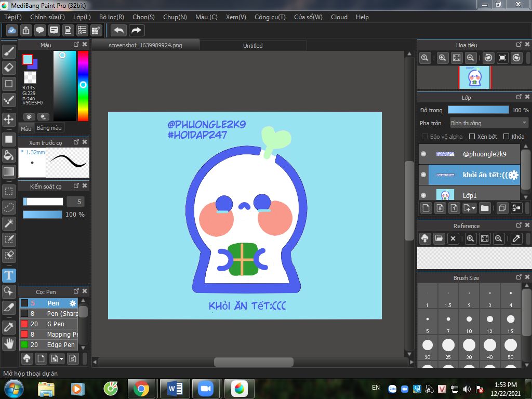Toggle the Bảo vệ alpha checkbox
532x399 pixels.
point(424,137)
